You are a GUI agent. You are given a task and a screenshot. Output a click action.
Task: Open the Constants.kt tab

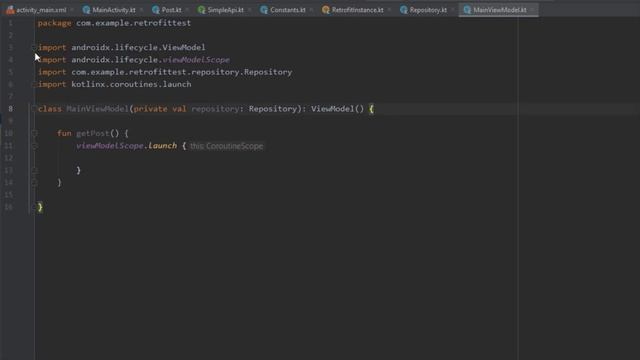287,10
